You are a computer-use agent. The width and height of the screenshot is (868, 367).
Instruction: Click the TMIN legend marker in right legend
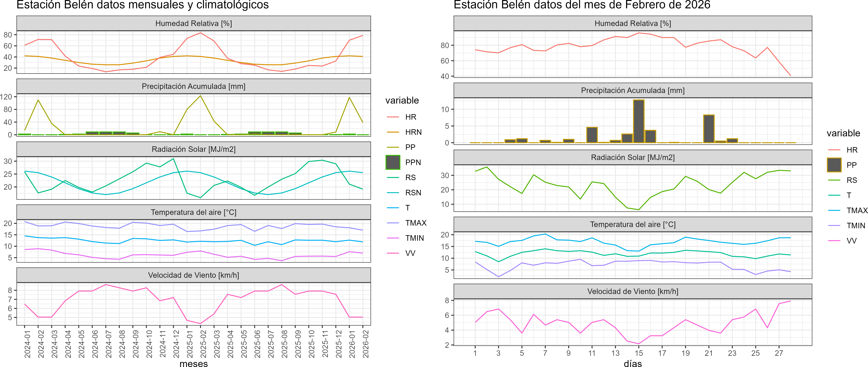(x=834, y=225)
